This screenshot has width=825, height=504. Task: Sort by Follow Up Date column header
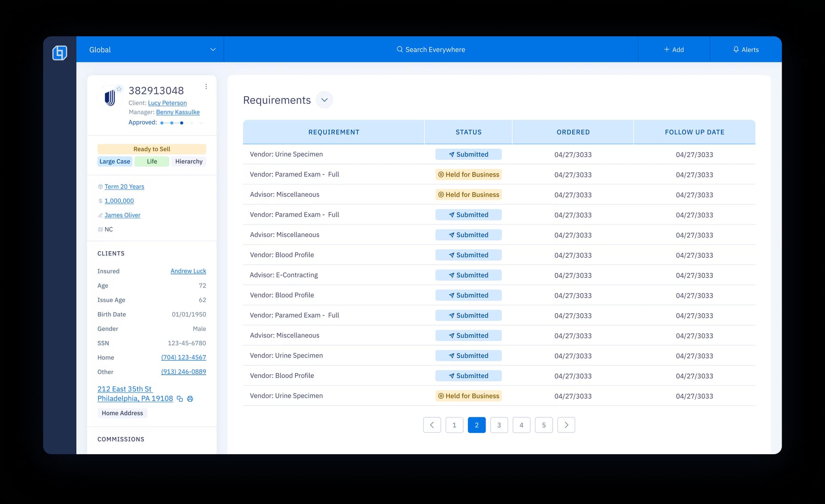[694, 132]
